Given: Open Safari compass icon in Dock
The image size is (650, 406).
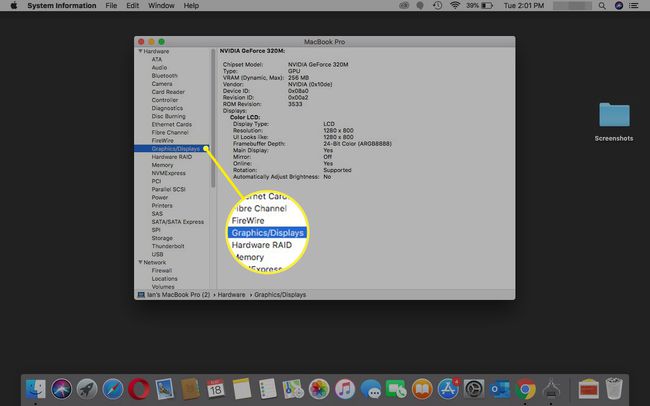Looking at the screenshot, I should [x=113, y=389].
